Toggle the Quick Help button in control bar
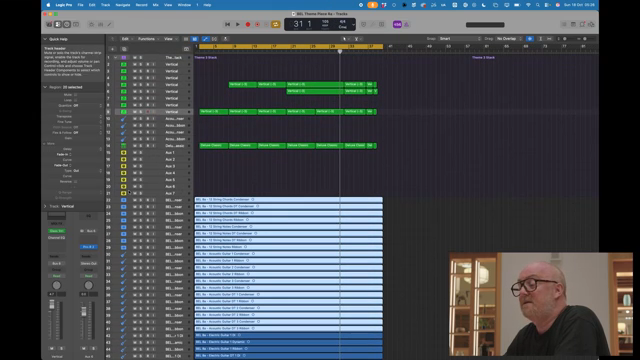 67,24
